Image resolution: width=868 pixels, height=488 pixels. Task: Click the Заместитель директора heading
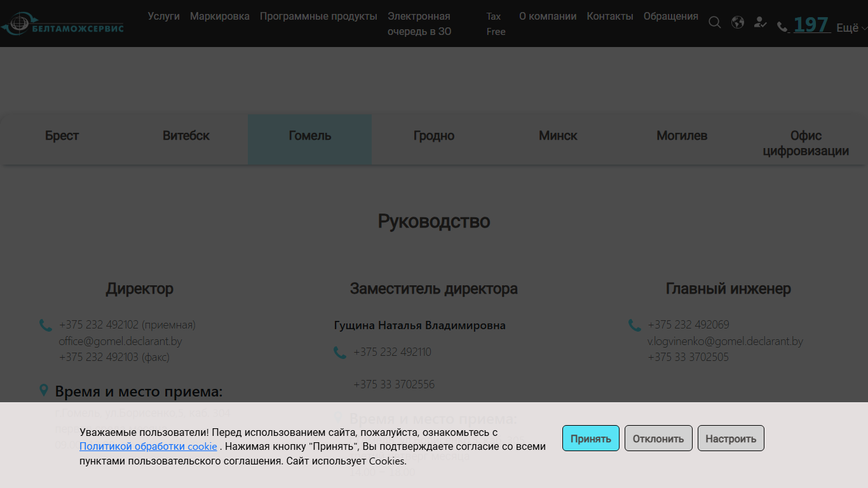coord(434,288)
